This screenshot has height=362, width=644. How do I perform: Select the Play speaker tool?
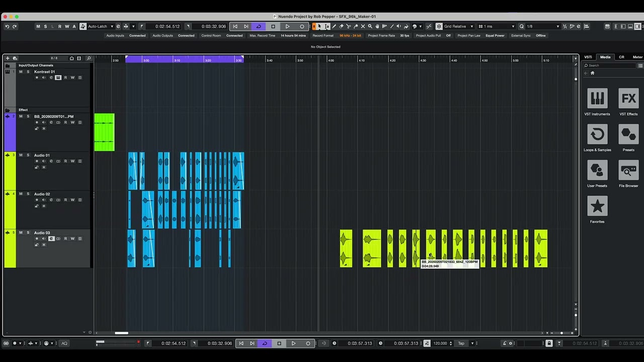click(x=398, y=26)
